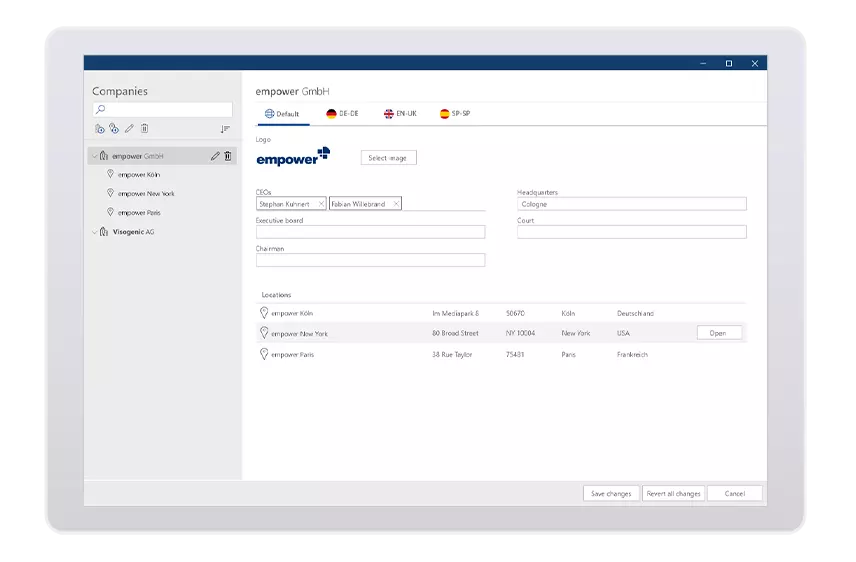Click the pin icon beside empower Köln in tree
The image size is (856, 562).
pos(110,174)
